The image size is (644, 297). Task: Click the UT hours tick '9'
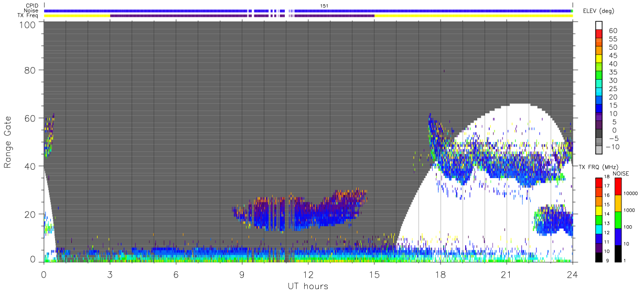tap(242, 274)
